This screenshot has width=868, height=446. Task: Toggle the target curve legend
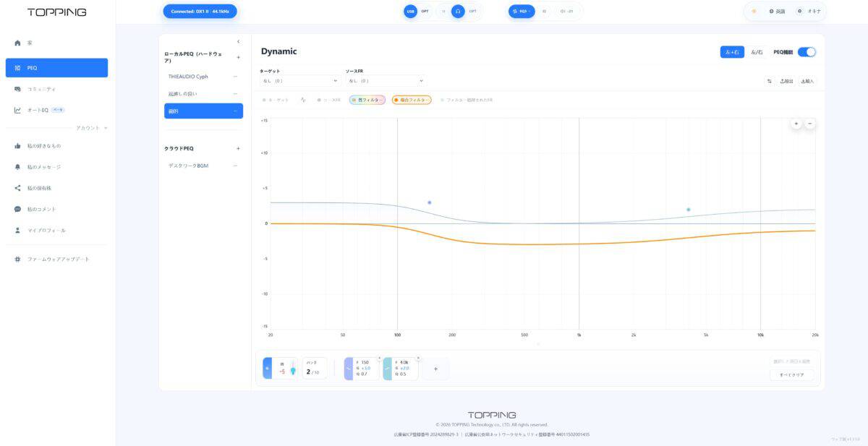275,100
